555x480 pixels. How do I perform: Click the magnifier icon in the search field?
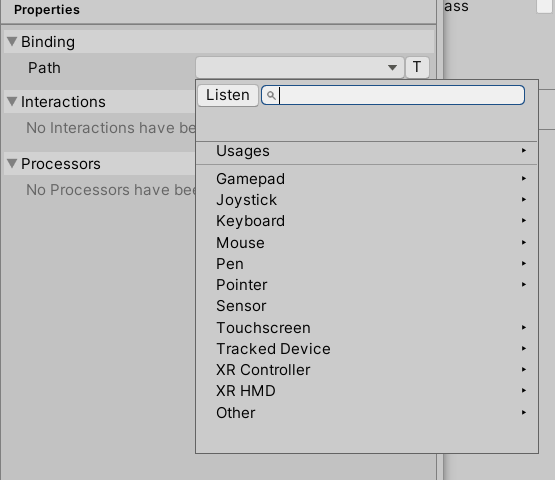[271, 95]
